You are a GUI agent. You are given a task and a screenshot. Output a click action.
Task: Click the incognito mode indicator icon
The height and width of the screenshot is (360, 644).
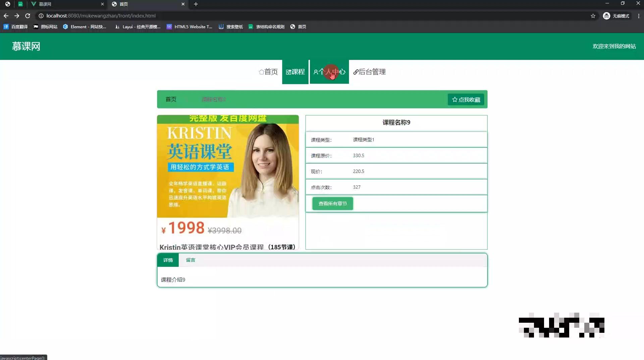pos(606,16)
